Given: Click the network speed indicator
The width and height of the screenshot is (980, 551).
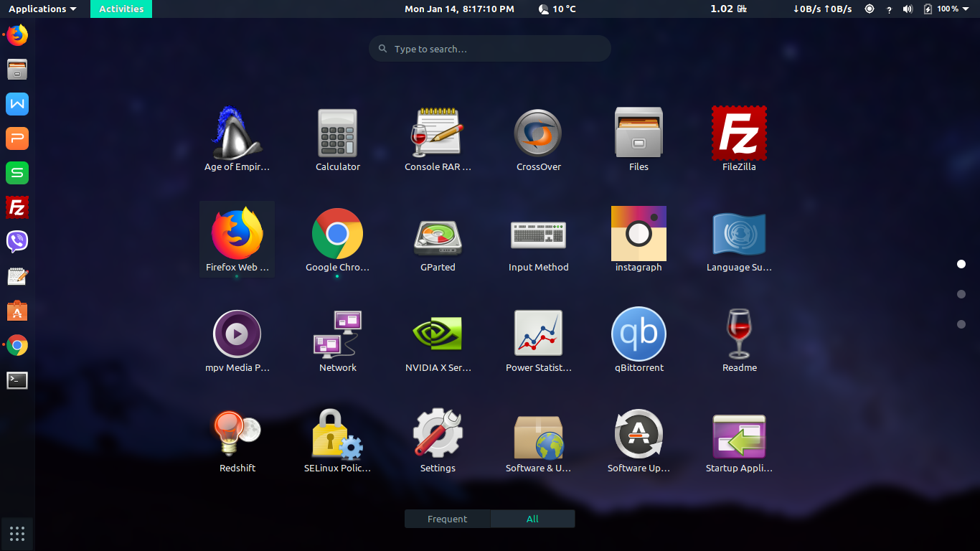Looking at the screenshot, I should tap(822, 9).
